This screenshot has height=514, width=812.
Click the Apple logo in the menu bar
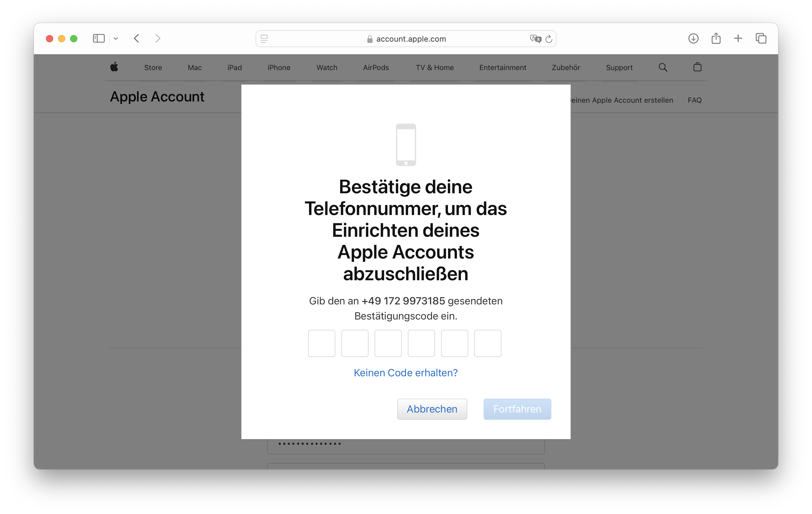pyautogui.click(x=114, y=67)
